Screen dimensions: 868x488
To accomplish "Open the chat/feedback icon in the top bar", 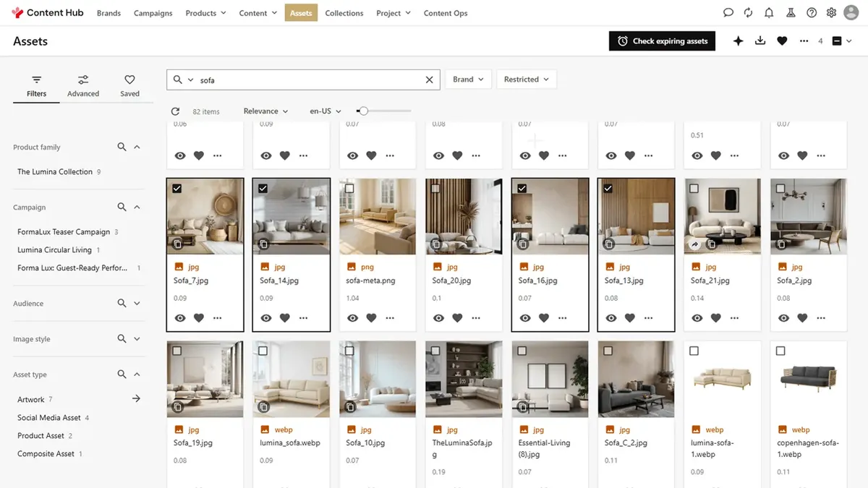I will tap(728, 12).
